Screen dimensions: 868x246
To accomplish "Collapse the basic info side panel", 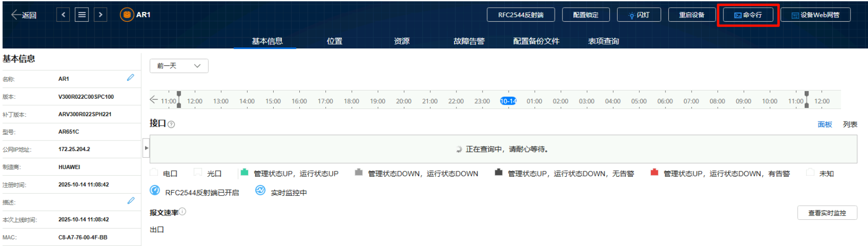I will click(146, 148).
